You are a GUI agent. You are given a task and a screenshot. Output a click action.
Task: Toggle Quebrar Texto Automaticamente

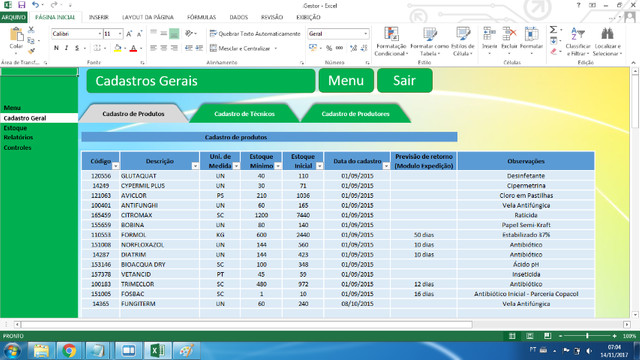coord(255,33)
